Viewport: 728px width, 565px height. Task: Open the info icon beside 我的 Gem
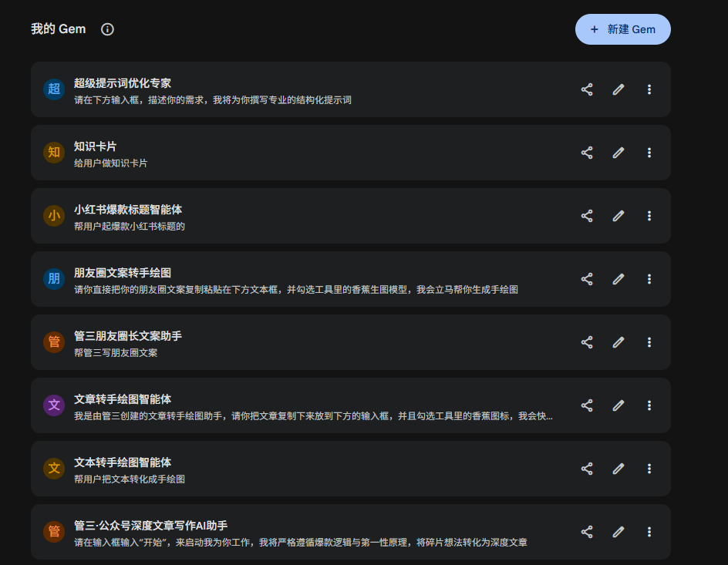coord(107,29)
